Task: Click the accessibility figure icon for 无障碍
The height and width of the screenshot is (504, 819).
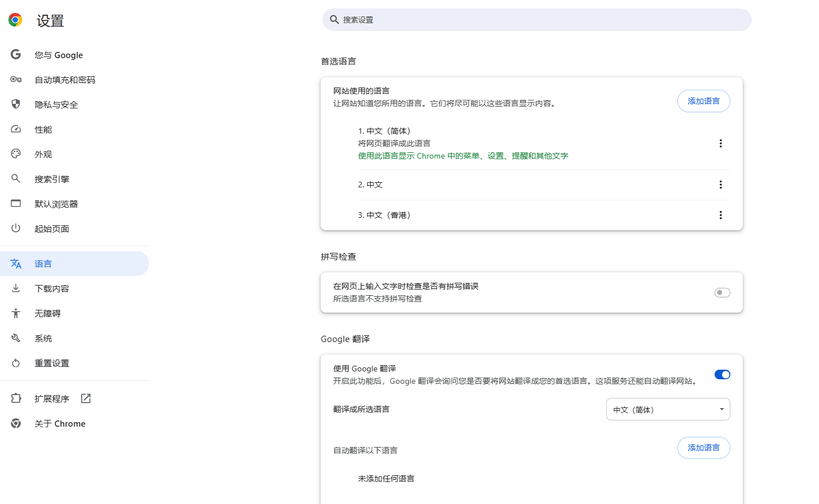Action: click(x=16, y=313)
